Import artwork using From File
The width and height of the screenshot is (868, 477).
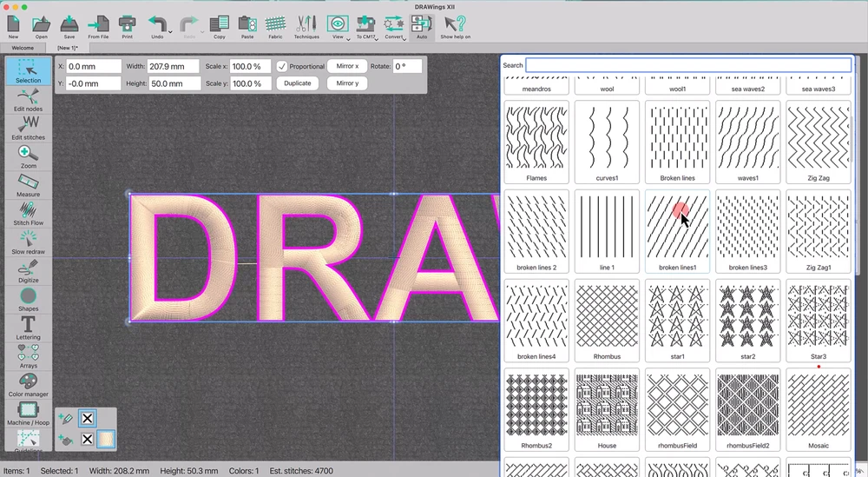coord(99,25)
